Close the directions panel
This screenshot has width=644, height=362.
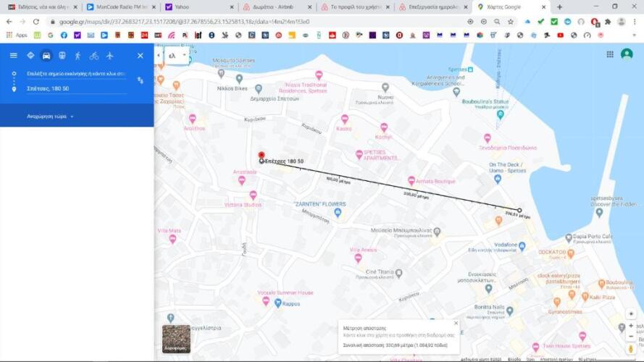(141, 56)
